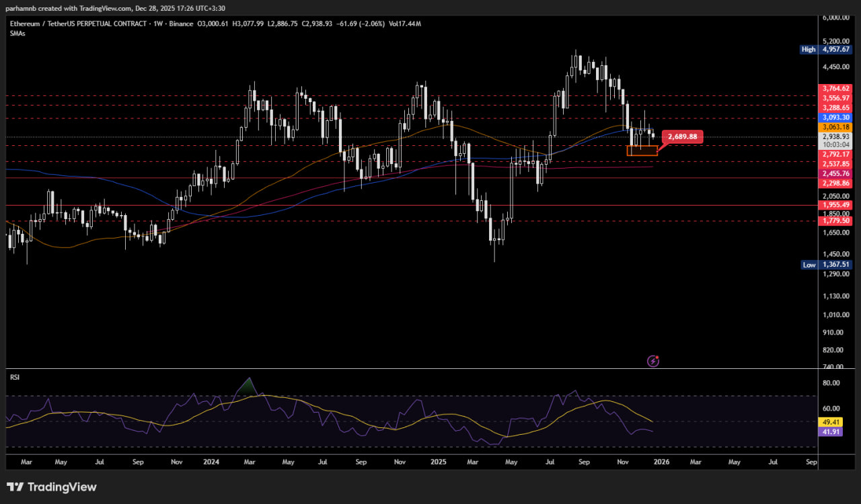The height and width of the screenshot is (504, 861).
Task: Select the orange 3,063.18 SMA label
Action: click(836, 127)
